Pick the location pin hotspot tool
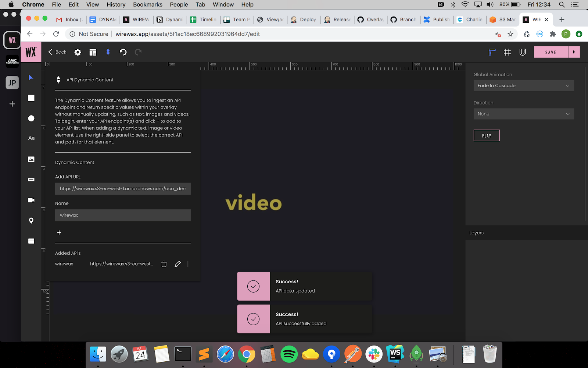588x368 pixels. pyautogui.click(x=31, y=220)
